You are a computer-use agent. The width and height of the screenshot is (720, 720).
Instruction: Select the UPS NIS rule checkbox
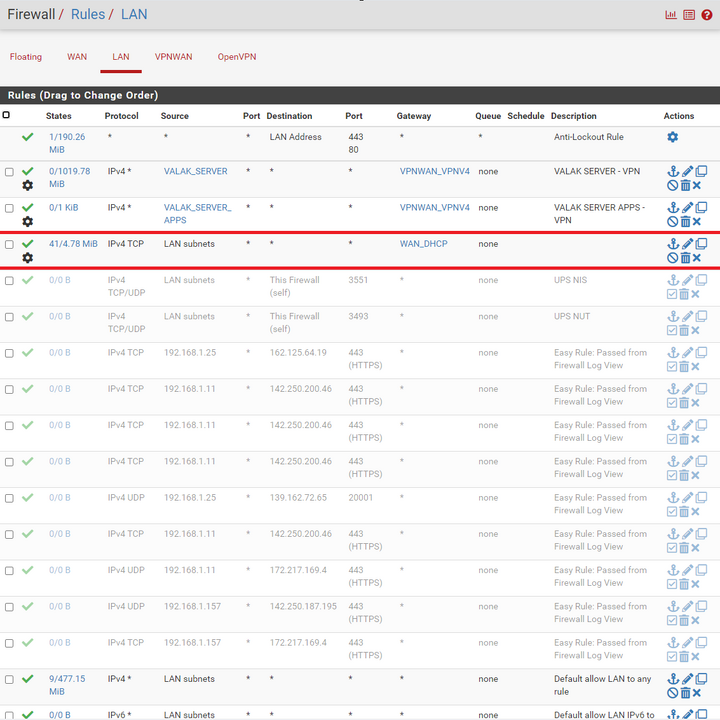point(9,281)
